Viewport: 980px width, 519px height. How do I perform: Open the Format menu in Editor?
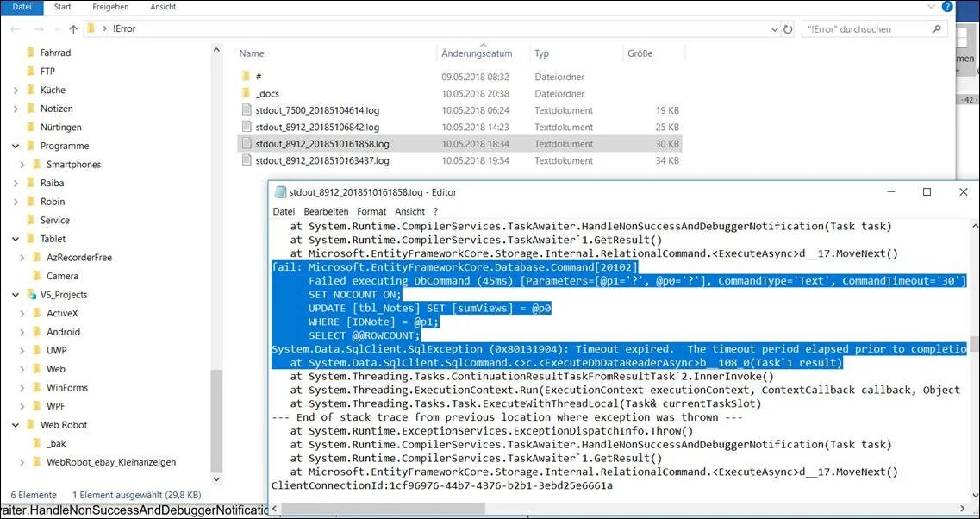coord(371,211)
